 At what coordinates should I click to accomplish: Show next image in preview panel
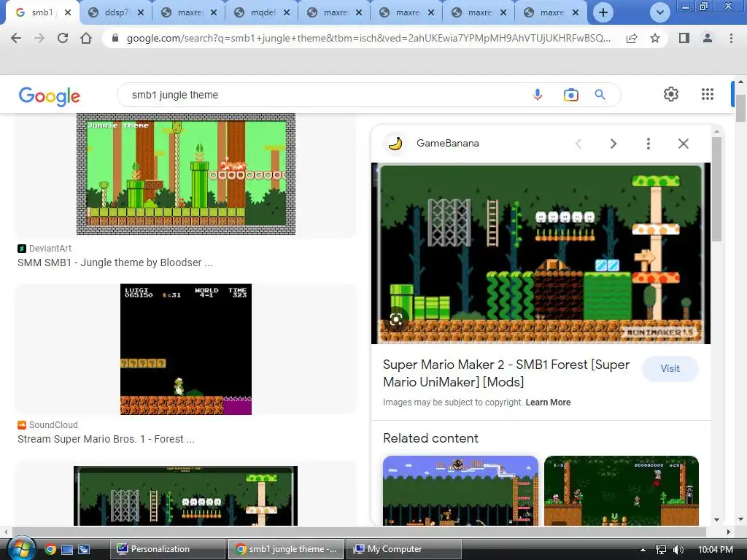click(x=613, y=144)
